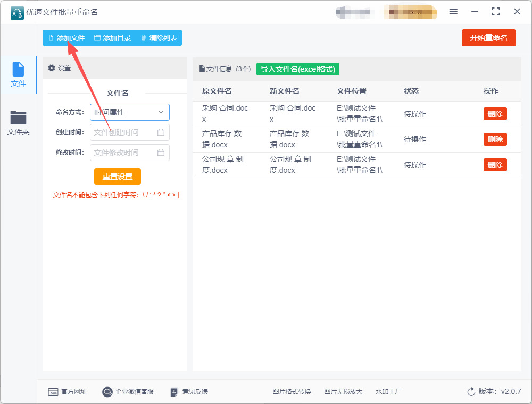Click the 创建时间 date input field
This screenshot has height=404, width=532.
point(124,132)
